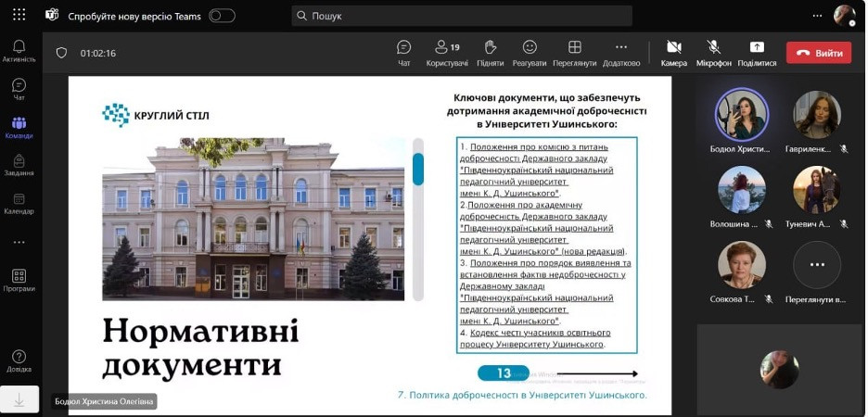The width and height of the screenshot is (868, 417).
Task: Click the download button at bottom left
Action: tap(19, 399)
